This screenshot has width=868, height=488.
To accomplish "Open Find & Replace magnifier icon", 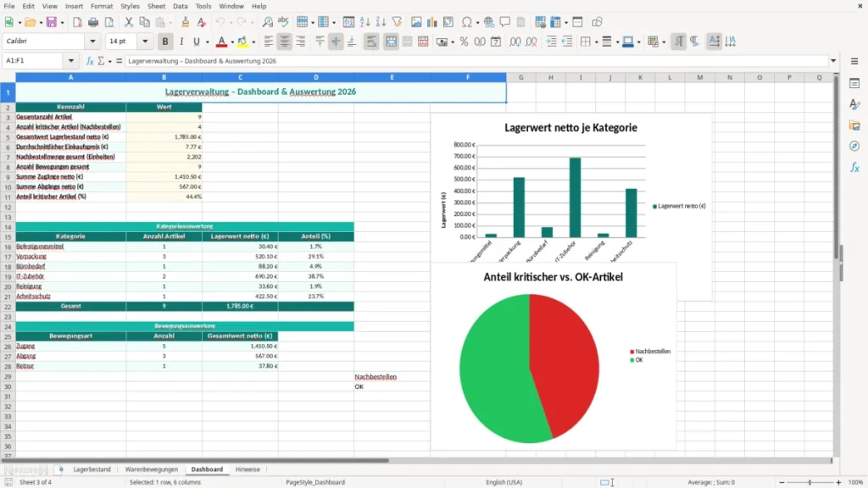I will (x=267, y=22).
